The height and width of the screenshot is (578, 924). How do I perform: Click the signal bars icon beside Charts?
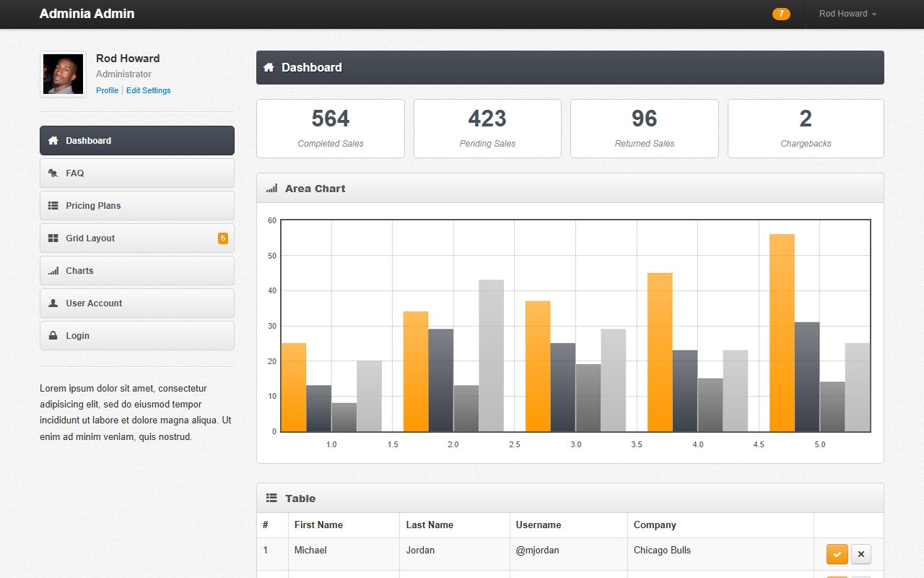(53, 271)
